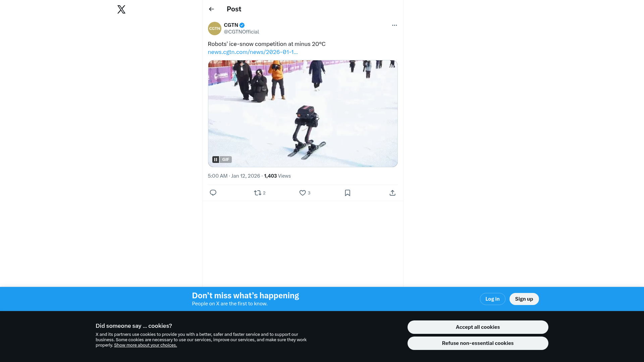Click the reply speech bubble icon

click(213, 193)
